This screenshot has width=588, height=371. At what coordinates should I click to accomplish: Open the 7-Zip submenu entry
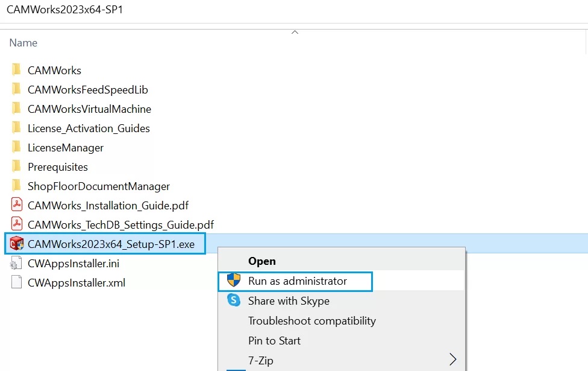click(261, 361)
